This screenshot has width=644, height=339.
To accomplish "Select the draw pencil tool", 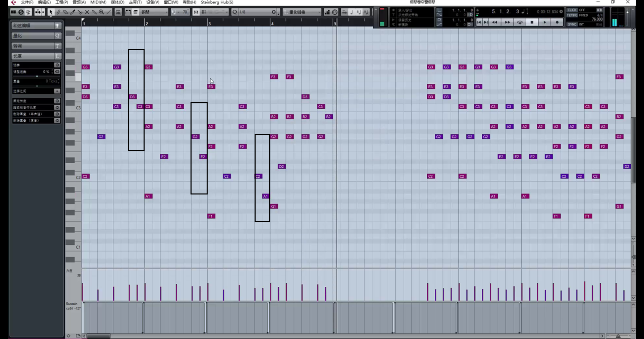I will click(x=58, y=12).
